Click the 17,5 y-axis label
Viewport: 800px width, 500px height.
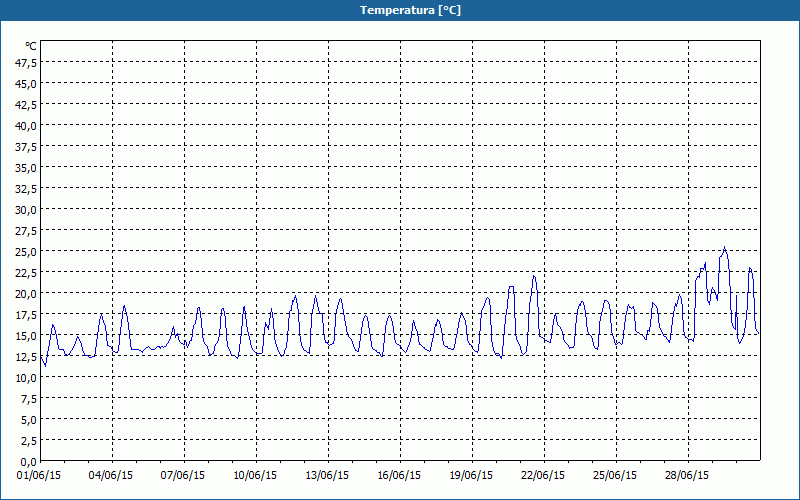pyautogui.click(x=26, y=315)
